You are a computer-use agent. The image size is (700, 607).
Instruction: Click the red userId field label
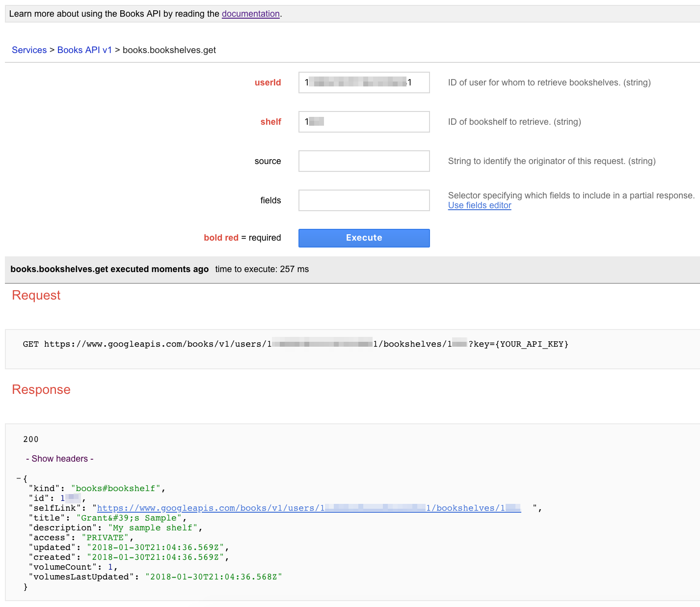[x=268, y=83]
